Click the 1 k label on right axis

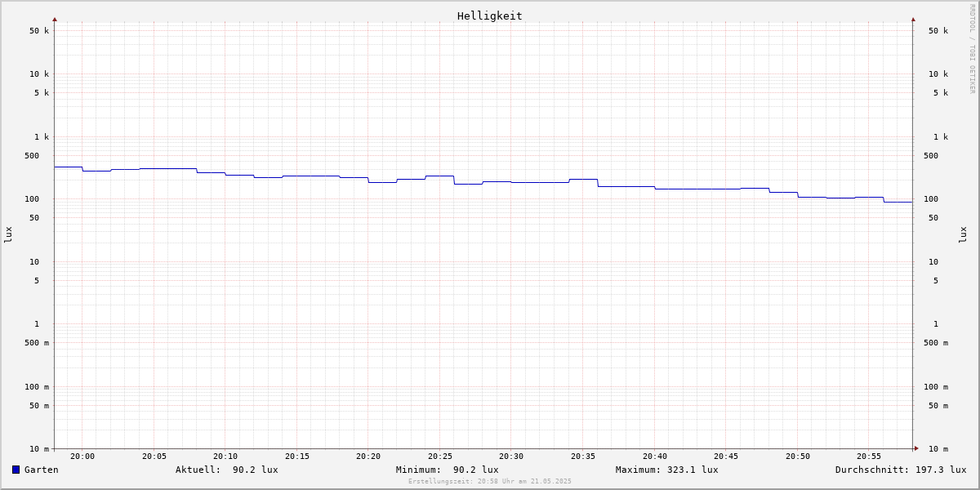click(941, 137)
